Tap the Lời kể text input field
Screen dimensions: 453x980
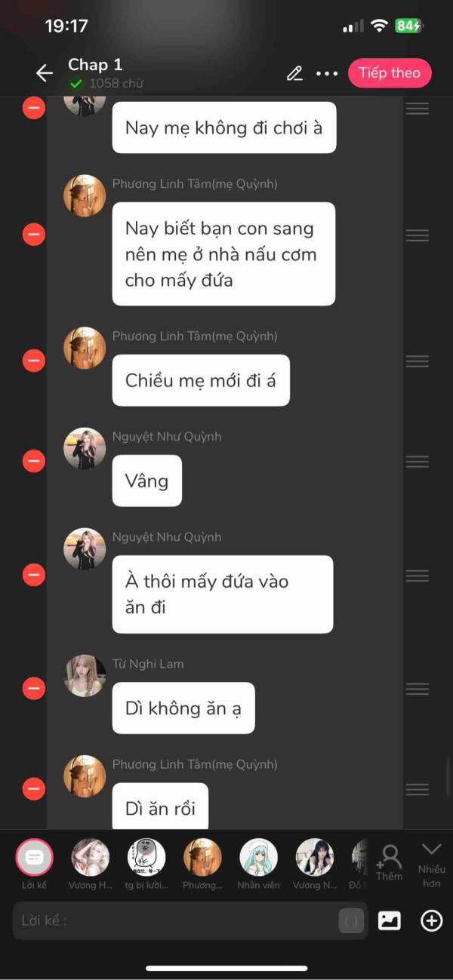(x=190, y=920)
